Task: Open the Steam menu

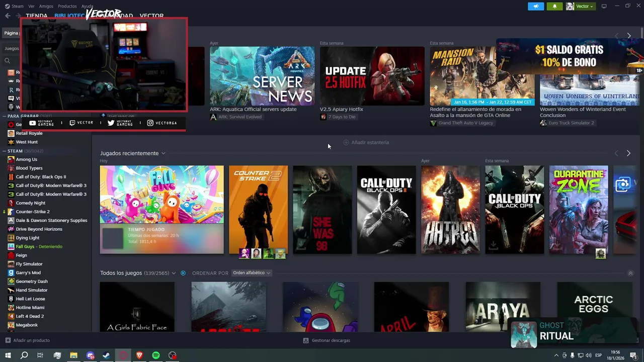Action: (18, 6)
